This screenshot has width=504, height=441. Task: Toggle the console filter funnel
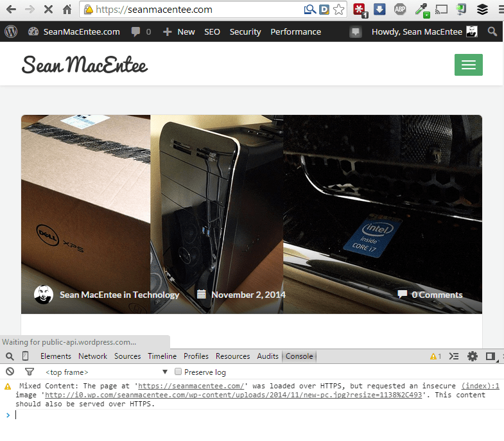[30, 372]
